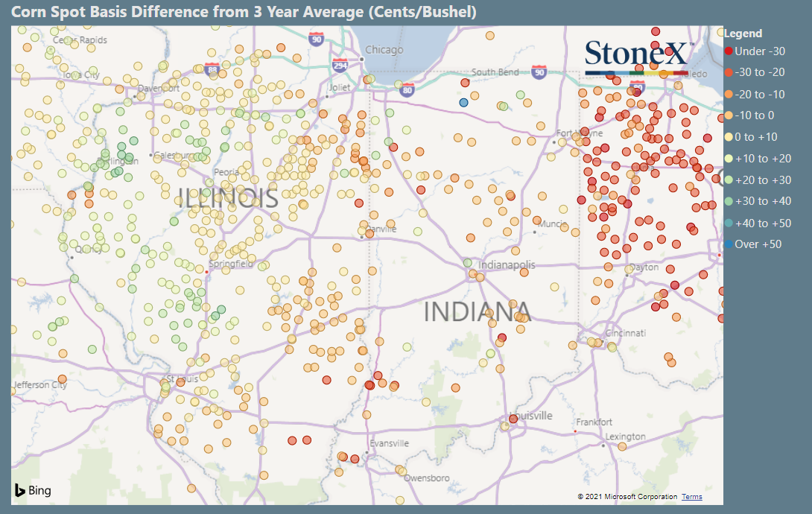Click the Joliet city label
The height and width of the screenshot is (514, 812).
(340, 87)
